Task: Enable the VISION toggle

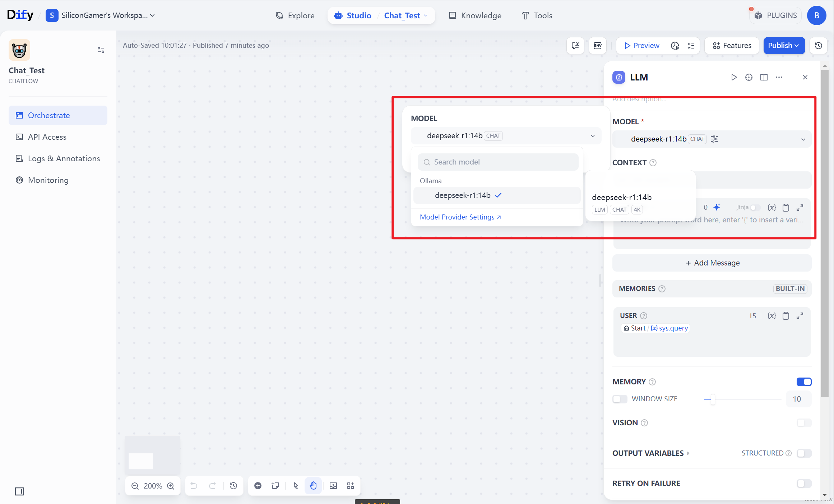Action: click(x=804, y=423)
